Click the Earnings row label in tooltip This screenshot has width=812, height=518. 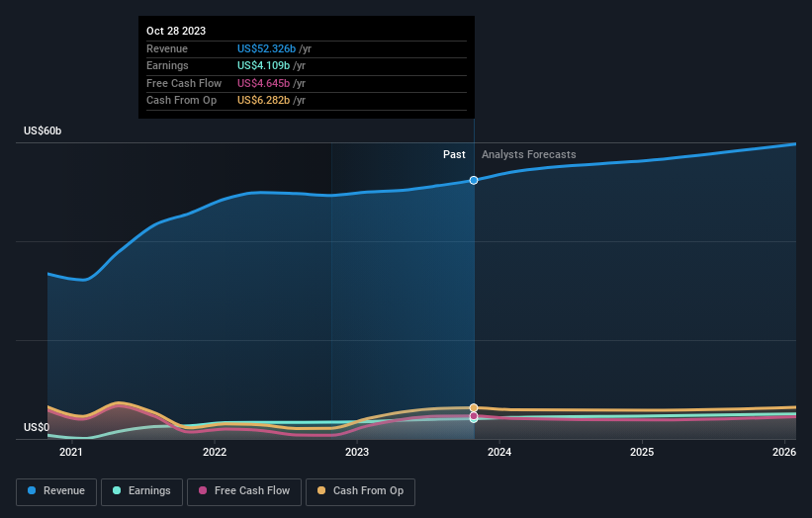pyautogui.click(x=167, y=65)
